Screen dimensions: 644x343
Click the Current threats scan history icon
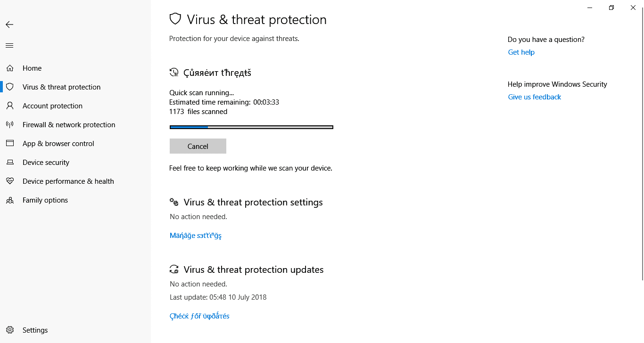(174, 73)
